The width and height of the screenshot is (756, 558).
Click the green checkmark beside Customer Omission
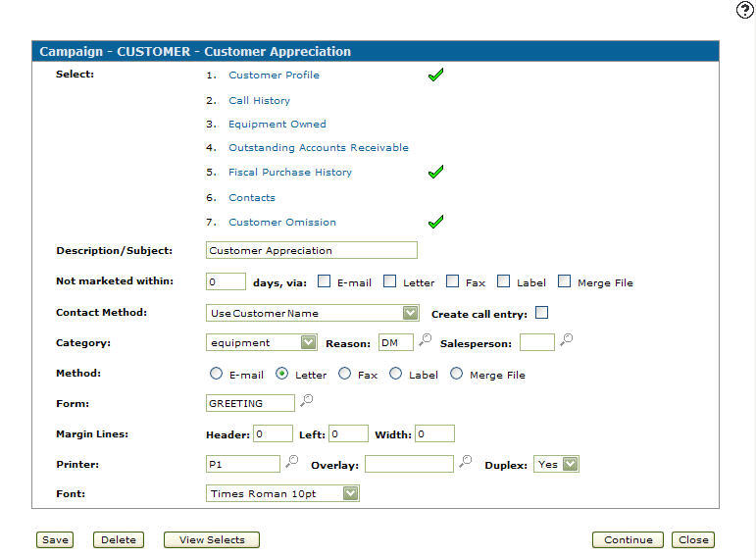click(x=435, y=222)
